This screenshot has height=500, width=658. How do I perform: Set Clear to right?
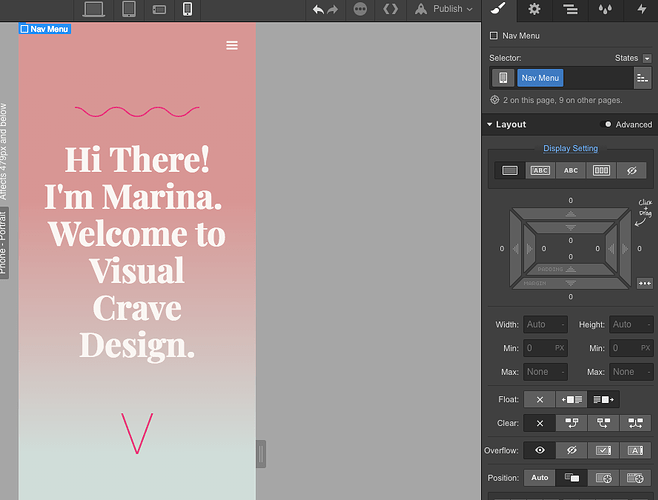(x=603, y=423)
